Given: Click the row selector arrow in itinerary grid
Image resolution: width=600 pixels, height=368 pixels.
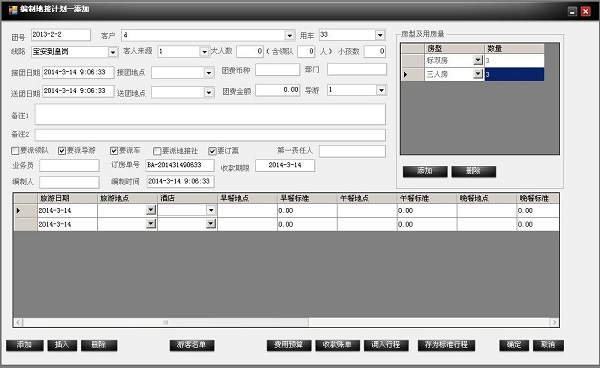Looking at the screenshot, I should (18, 210).
